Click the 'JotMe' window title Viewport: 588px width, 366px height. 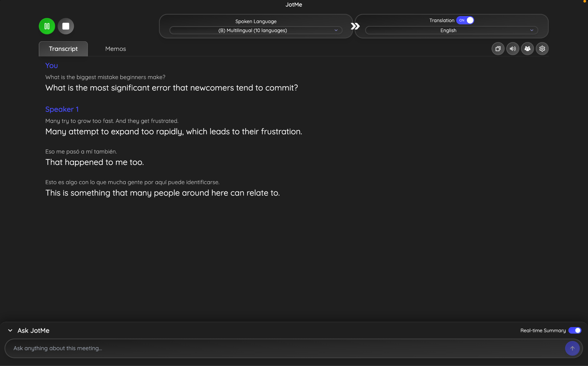tap(294, 5)
